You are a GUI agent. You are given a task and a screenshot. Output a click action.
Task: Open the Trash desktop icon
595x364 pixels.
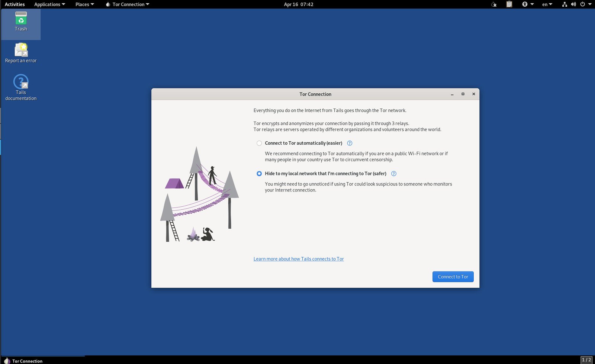[21, 22]
